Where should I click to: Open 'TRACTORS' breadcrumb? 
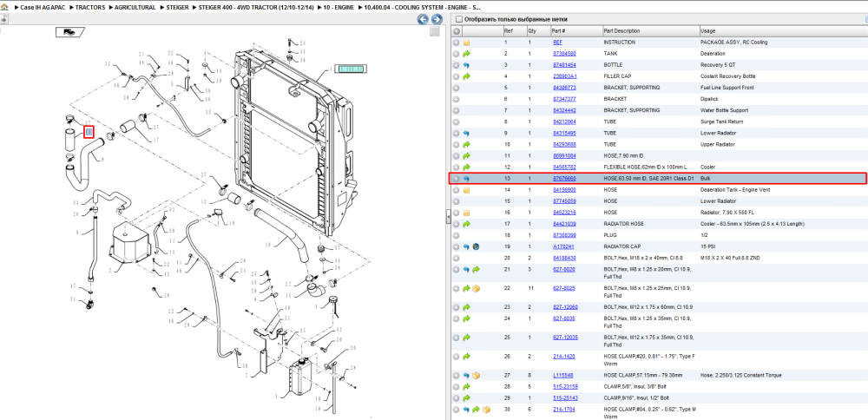(x=91, y=8)
